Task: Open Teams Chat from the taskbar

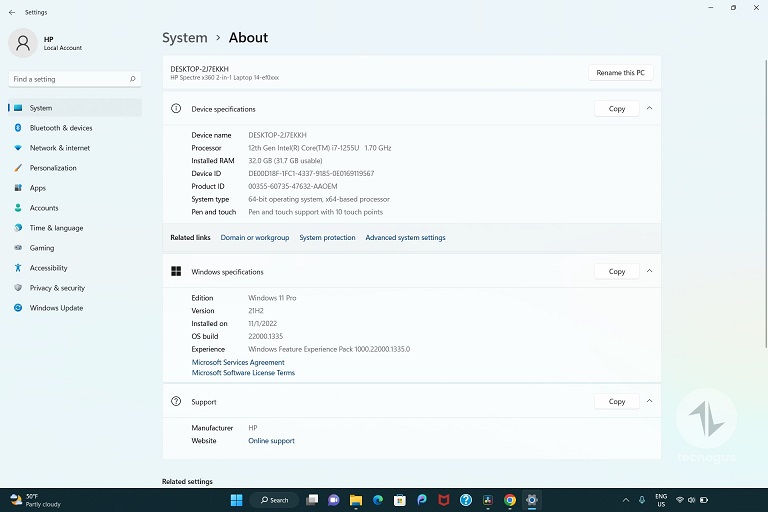Action: point(334,500)
